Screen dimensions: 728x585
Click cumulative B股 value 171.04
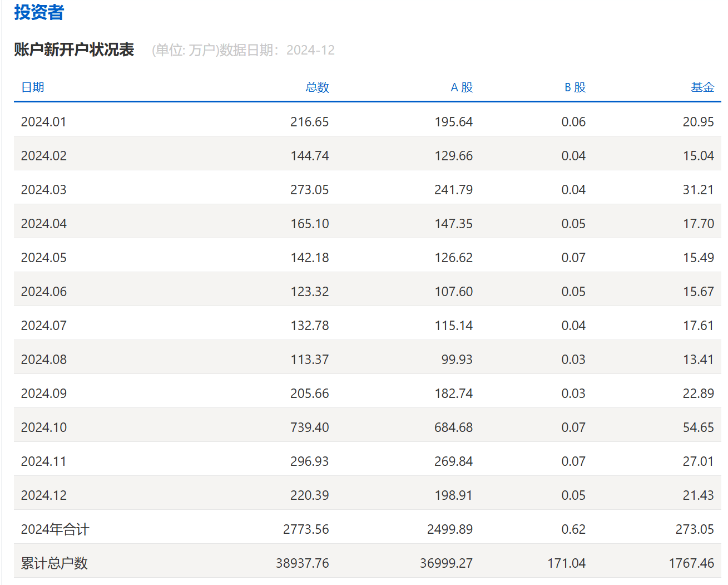pos(567,563)
